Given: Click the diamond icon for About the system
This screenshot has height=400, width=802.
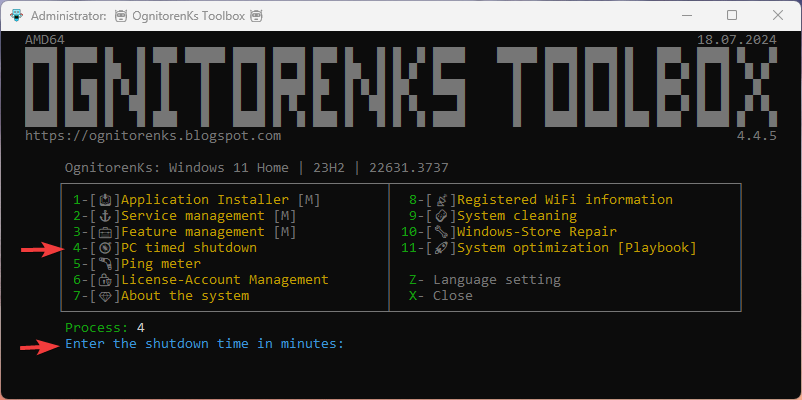Looking at the screenshot, I should [105, 296].
